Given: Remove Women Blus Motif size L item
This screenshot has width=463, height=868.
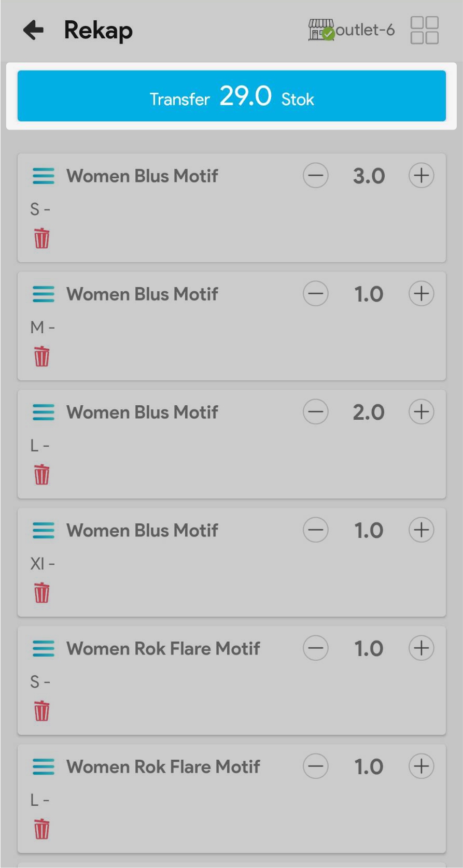Looking at the screenshot, I should coord(41,475).
